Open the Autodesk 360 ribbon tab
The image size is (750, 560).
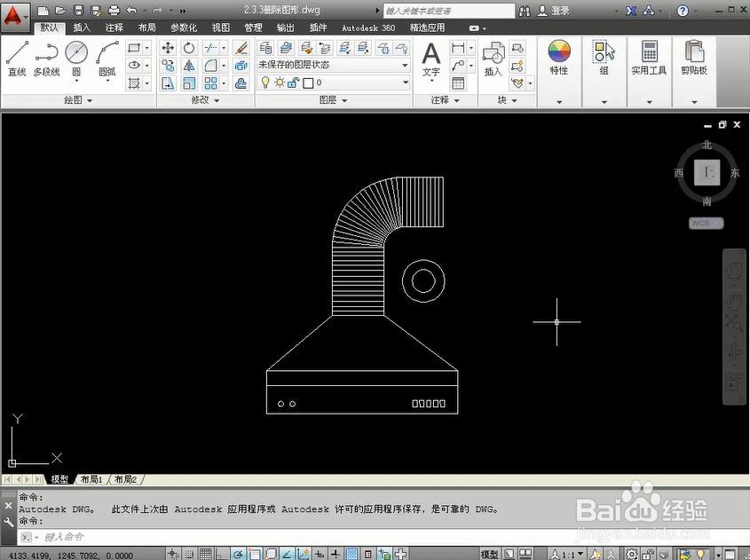[x=368, y=28]
